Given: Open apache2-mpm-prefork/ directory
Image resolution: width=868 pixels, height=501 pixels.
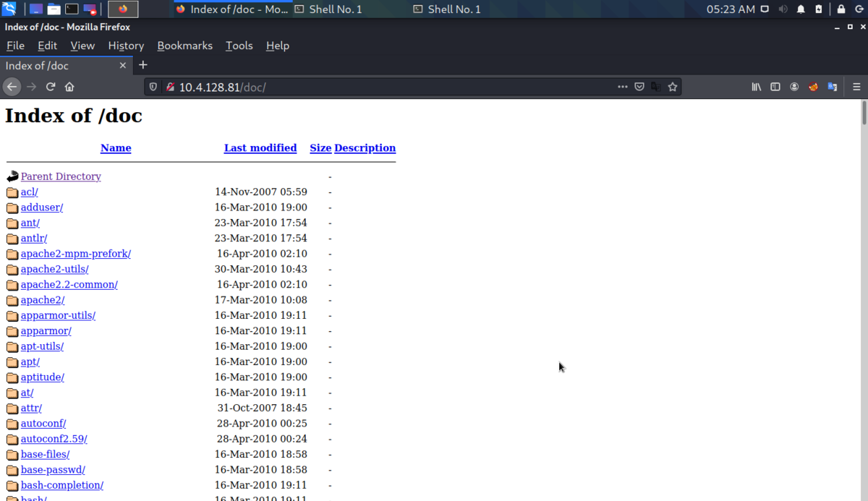Looking at the screenshot, I should [x=76, y=254].
